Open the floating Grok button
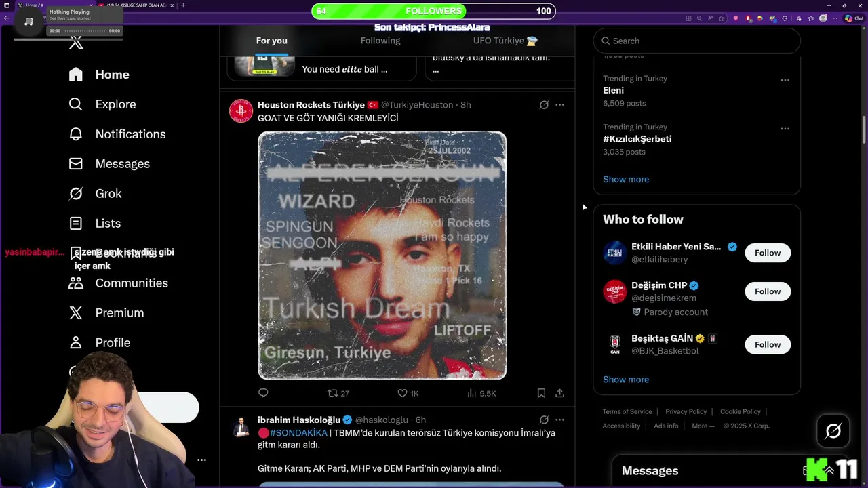This screenshot has height=488, width=868. pyautogui.click(x=833, y=431)
